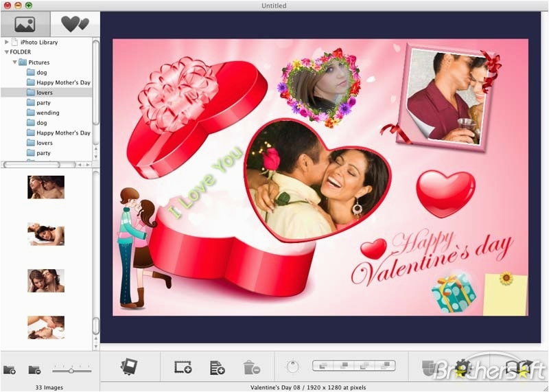Select the first couple thumbnail
This screenshot has width=549, height=392.
tap(46, 187)
